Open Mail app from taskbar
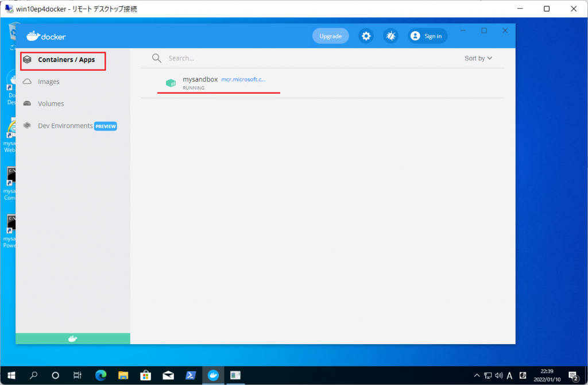Screen dimensions: 588x385 click(168, 375)
